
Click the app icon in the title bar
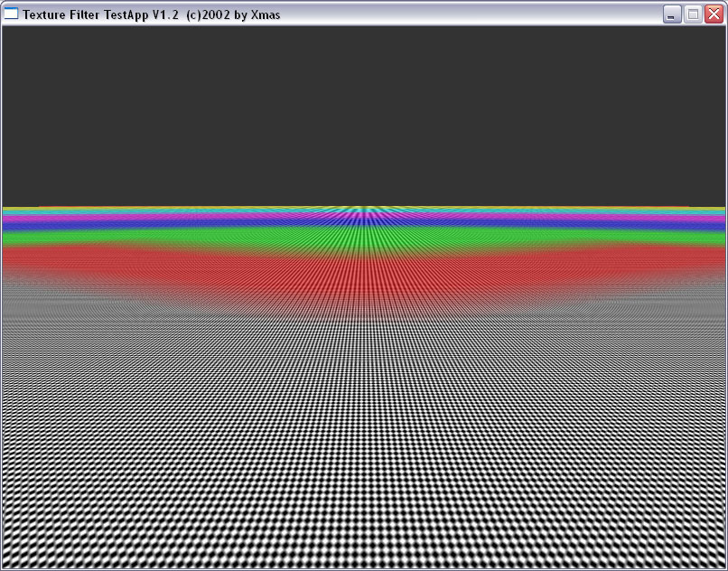(x=11, y=14)
